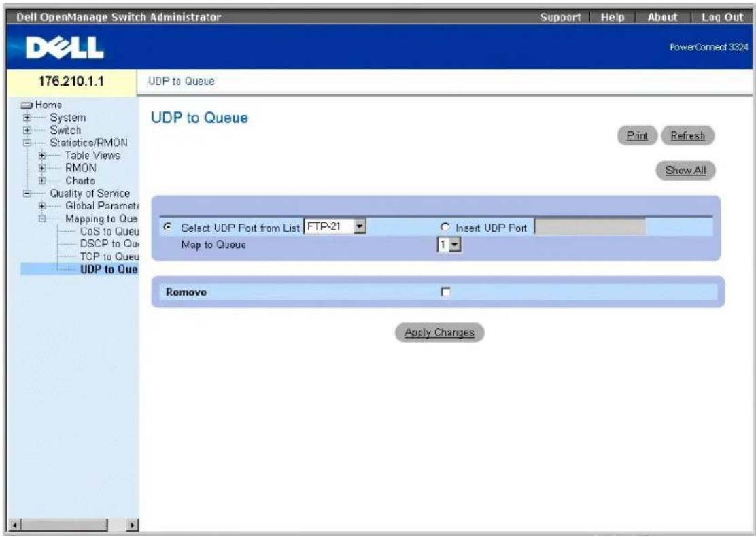Screen dimensions: 756x537
Task: Click the Insert UDP Port text field
Action: (x=589, y=226)
